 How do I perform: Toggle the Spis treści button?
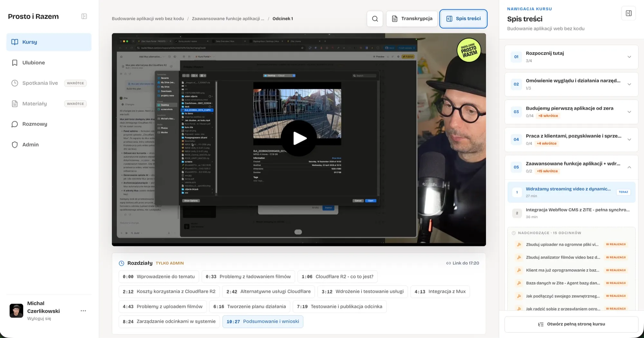463,19
